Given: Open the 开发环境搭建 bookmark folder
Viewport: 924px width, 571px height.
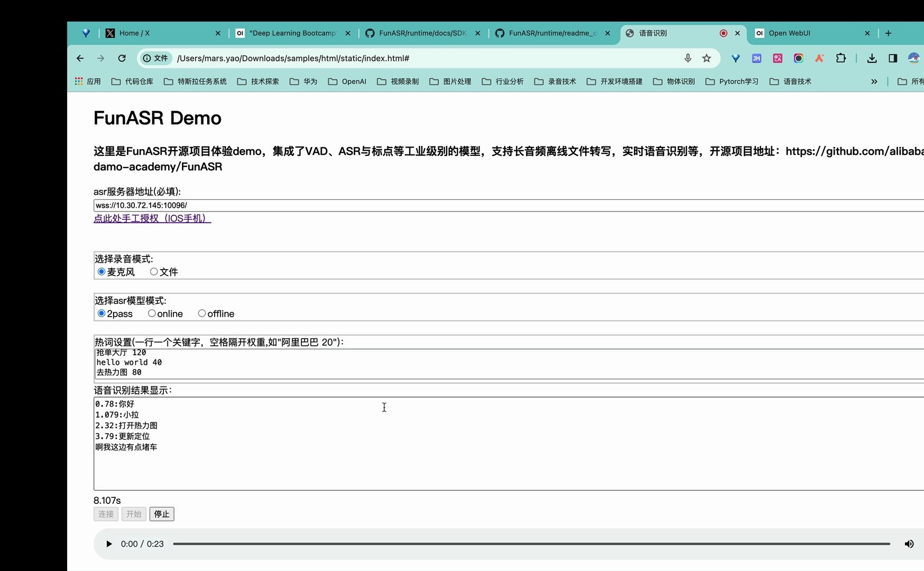Looking at the screenshot, I should tap(614, 81).
